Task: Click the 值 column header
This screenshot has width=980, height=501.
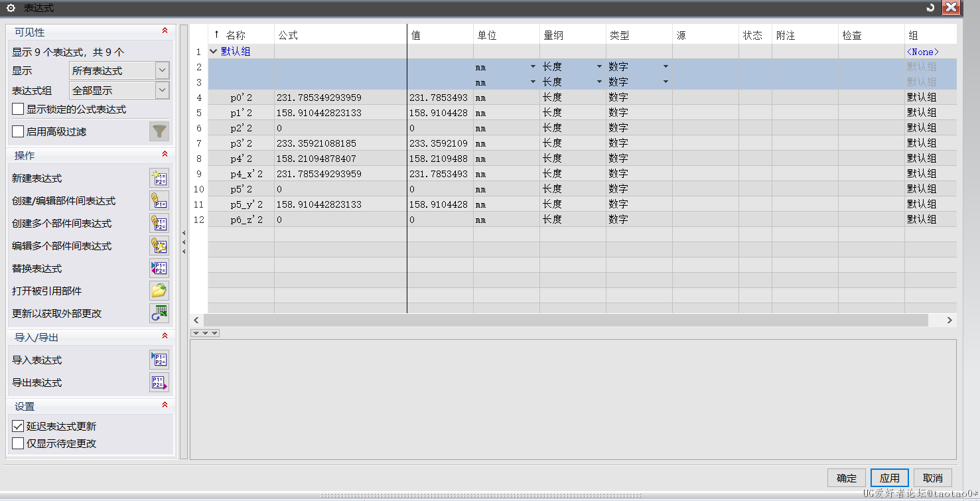Action: pyautogui.click(x=441, y=35)
